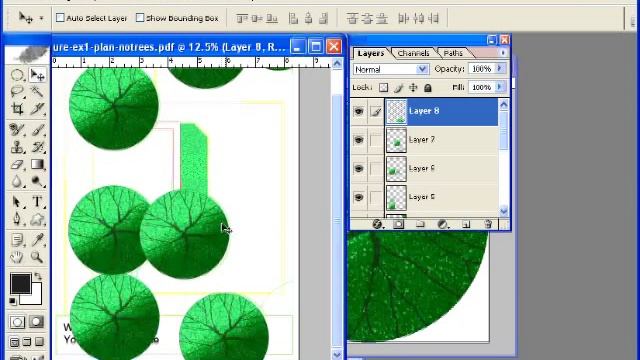Hide Layer 6 with its eye icon
The width and height of the screenshot is (640, 360).
click(359, 169)
